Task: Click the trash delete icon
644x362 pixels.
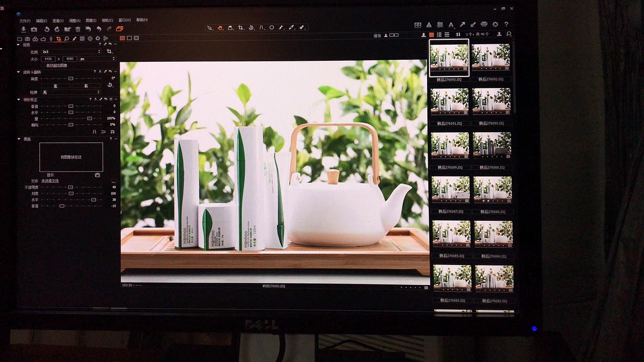Action: click(77, 29)
